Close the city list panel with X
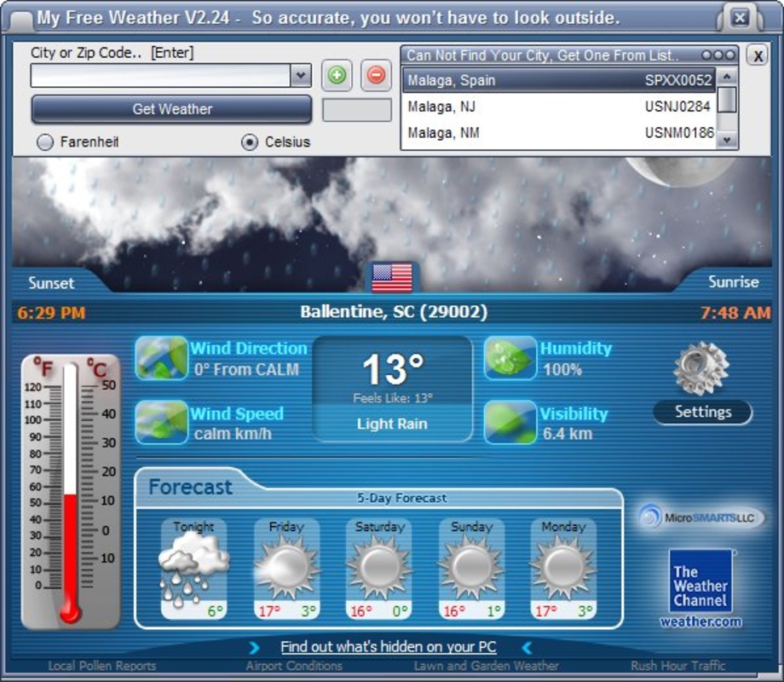784x682 pixels. click(x=758, y=55)
